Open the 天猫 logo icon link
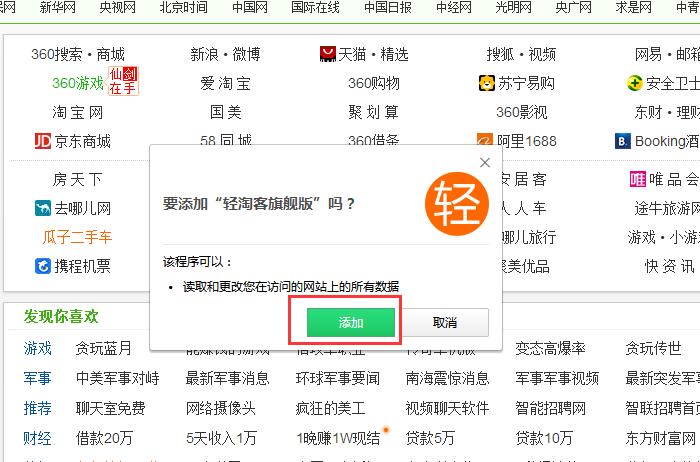The height and width of the screenshot is (462, 700). (x=328, y=54)
